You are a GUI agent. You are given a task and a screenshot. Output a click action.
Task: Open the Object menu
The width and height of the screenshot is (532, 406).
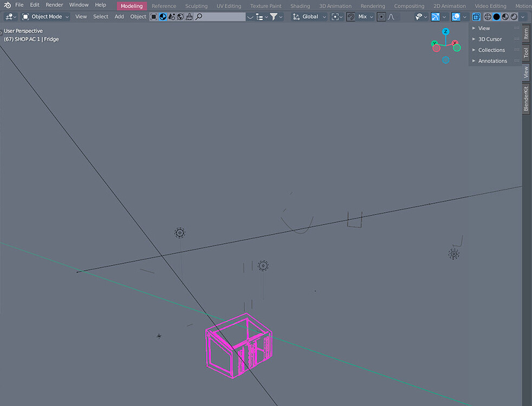pos(138,17)
